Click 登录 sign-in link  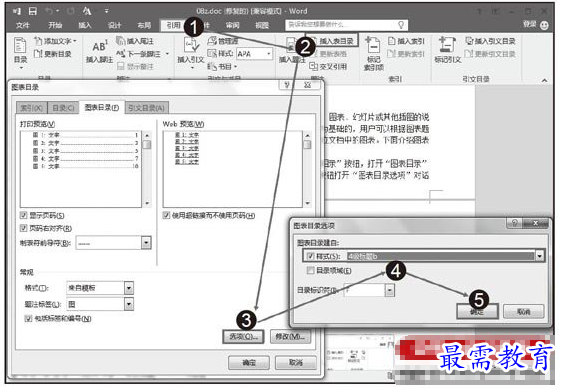530,24
